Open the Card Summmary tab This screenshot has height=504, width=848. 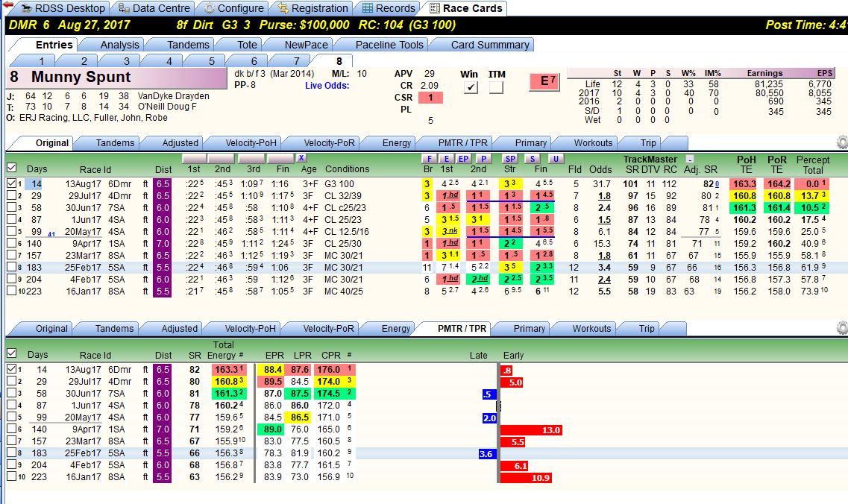click(x=490, y=45)
